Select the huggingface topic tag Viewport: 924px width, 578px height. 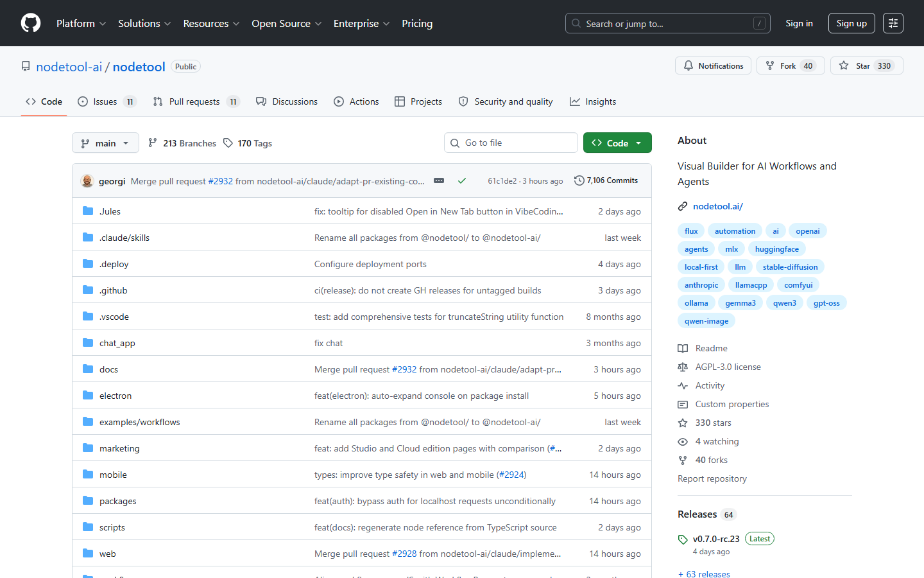tap(776, 249)
